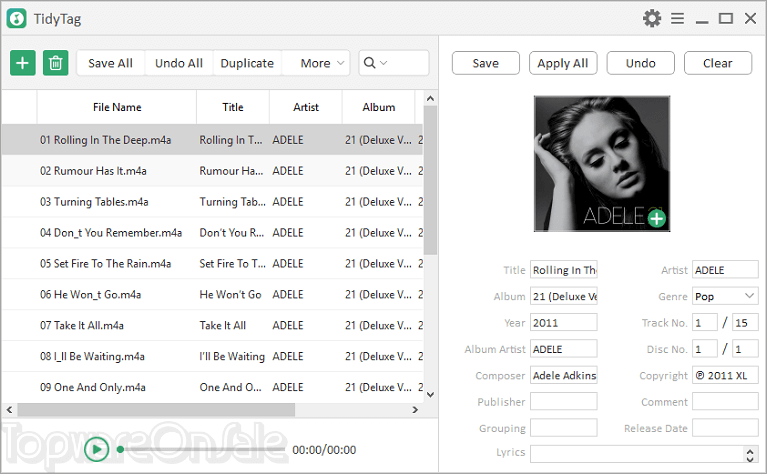767x474 pixels.
Task: Click the Album input field
Action: click(564, 296)
